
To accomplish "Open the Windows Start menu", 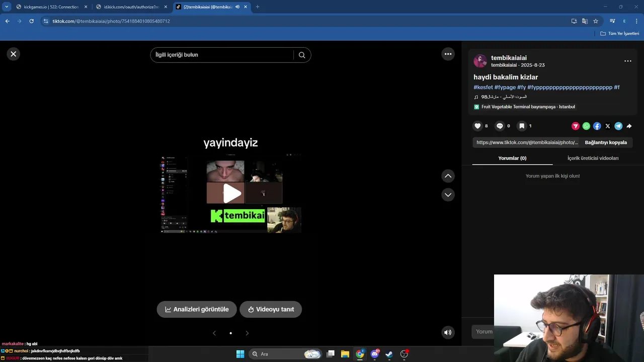I will point(240,354).
